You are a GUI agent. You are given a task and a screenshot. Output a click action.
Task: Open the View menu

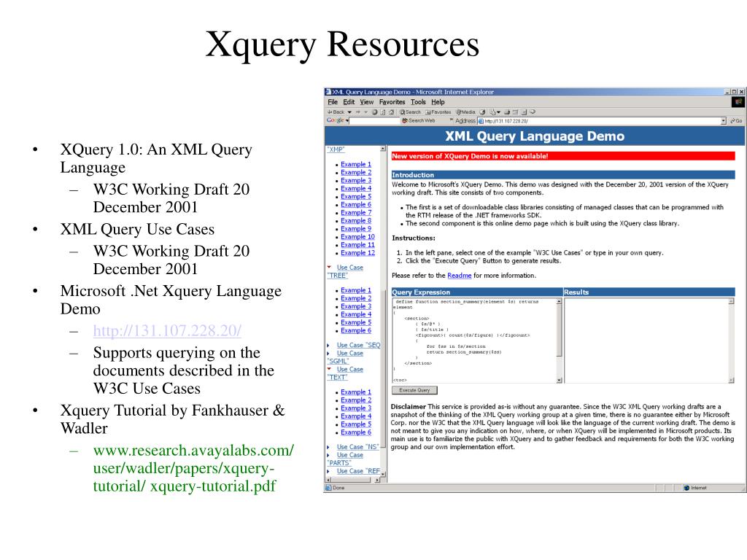(x=366, y=102)
